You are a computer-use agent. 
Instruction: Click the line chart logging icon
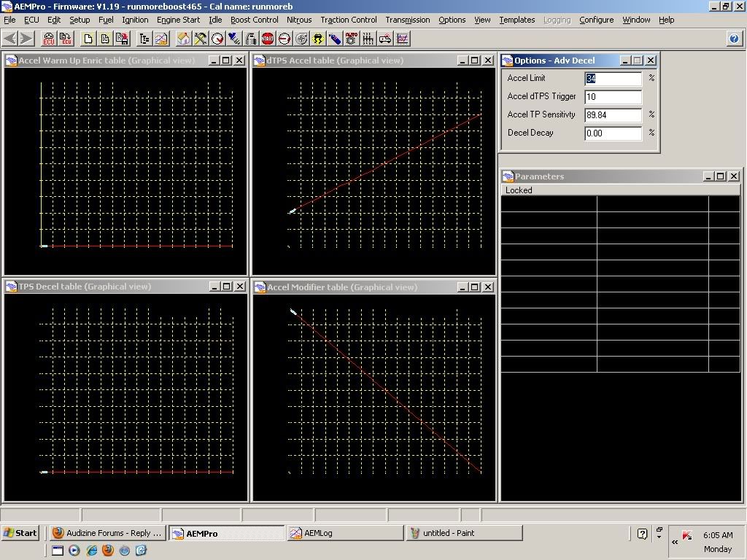[403, 39]
